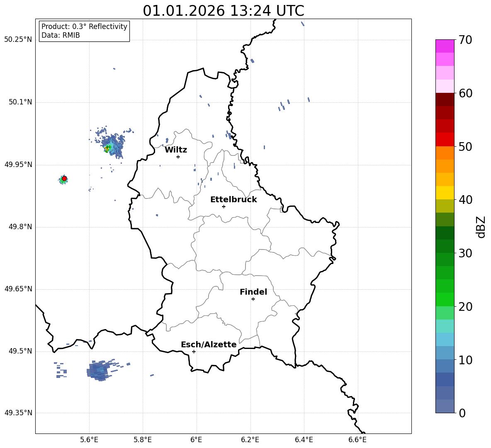Click the 49.95°N latitude label
Image resolution: width=491 pixels, height=448 pixels.
click(x=18, y=165)
